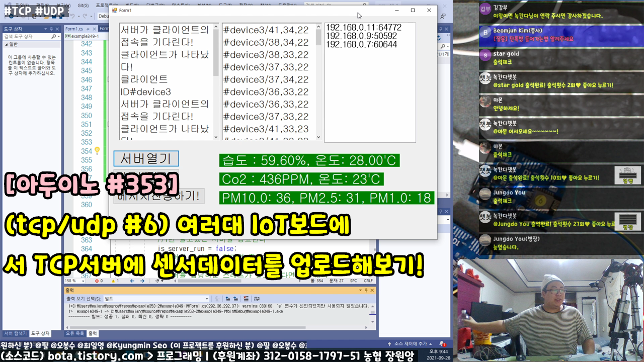Collapse the 일반 toolbox group

click(7, 45)
